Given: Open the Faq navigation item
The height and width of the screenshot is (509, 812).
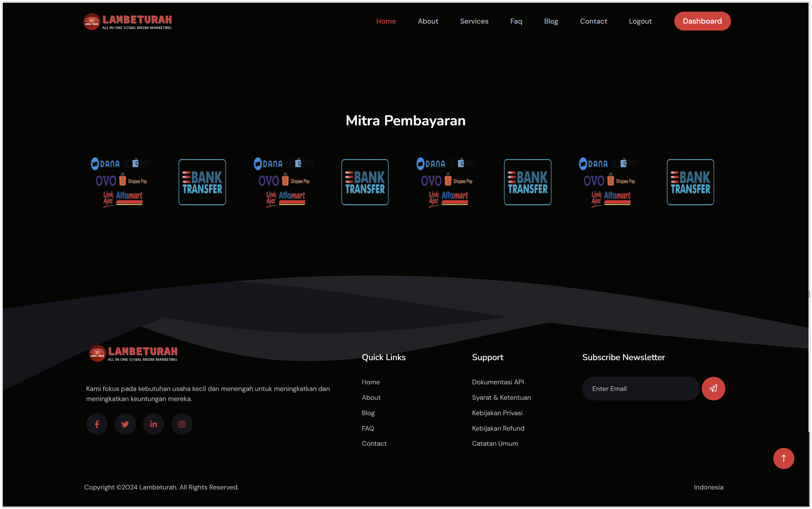Looking at the screenshot, I should point(516,21).
